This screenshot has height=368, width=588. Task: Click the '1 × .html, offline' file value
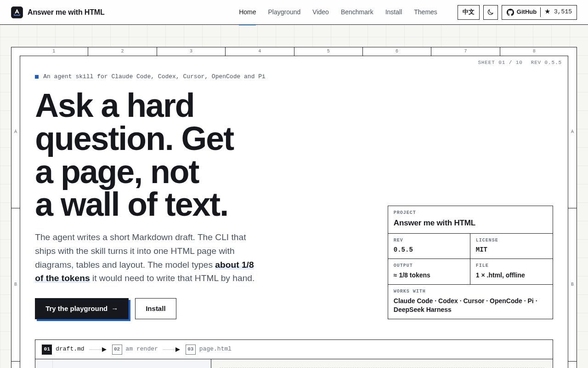click(500, 275)
